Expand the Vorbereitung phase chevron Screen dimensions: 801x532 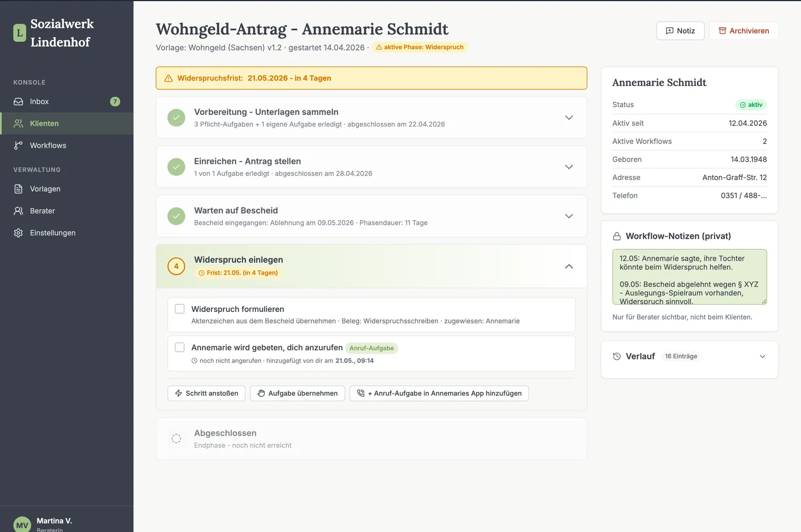coord(569,118)
